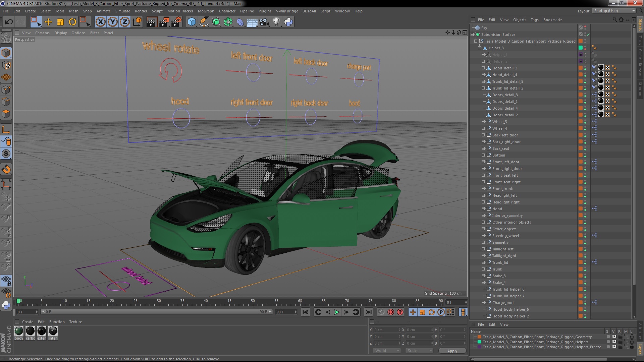Expand Front_trunk in object tree
This screenshot has width=644, height=362.
pos(483,189)
